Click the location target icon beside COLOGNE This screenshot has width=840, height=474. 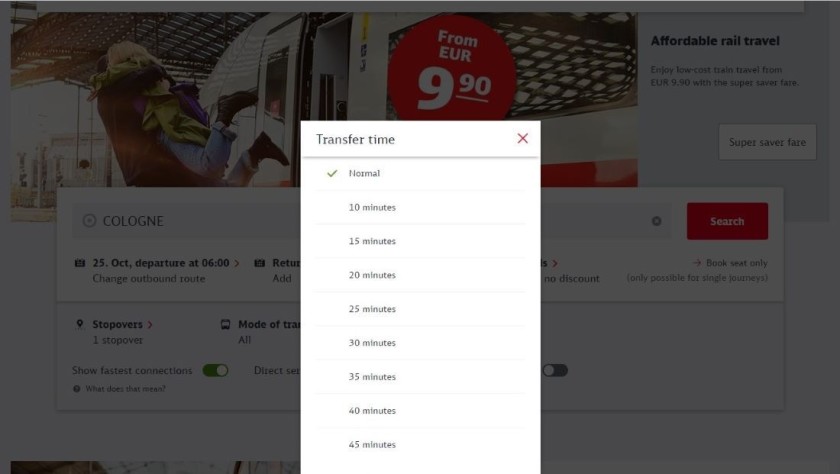click(89, 221)
